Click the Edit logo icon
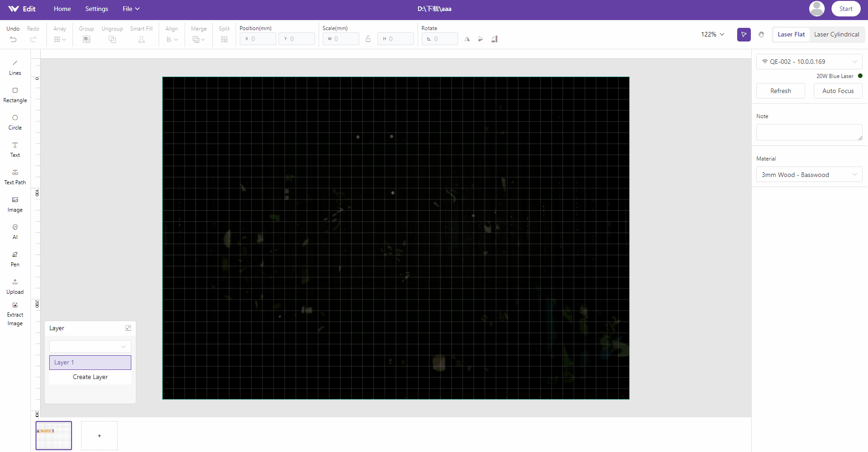The image size is (868, 452). (x=14, y=9)
